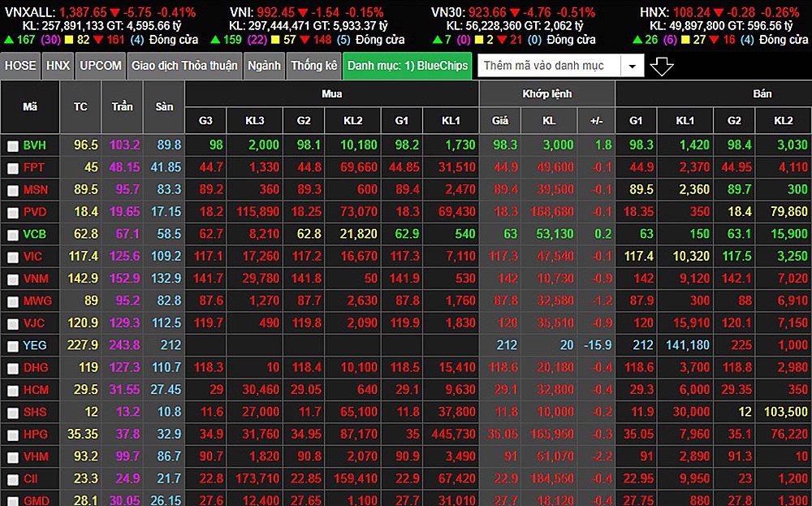Select the Ngành tab
The width and height of the screenshot is (812, 506).
(264, 66)
